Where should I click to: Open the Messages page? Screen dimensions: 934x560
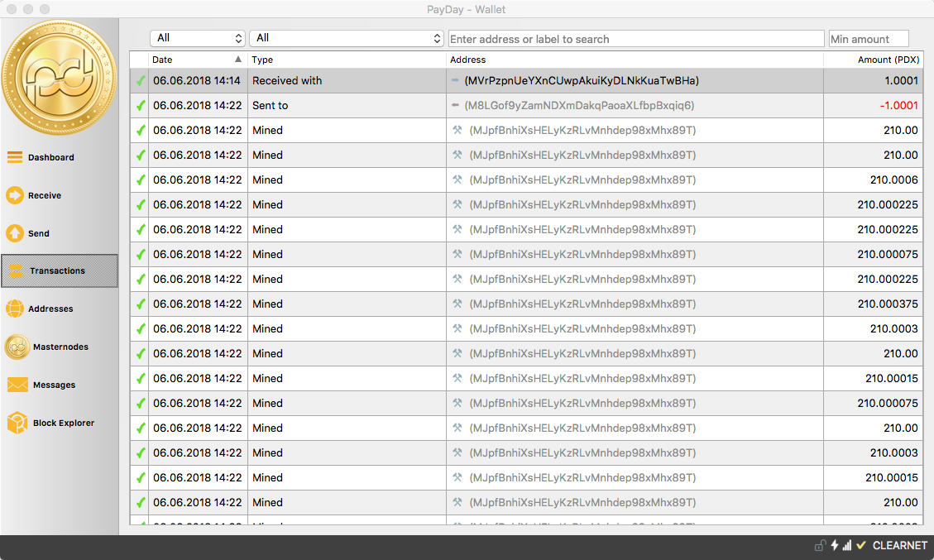point(55,385)
